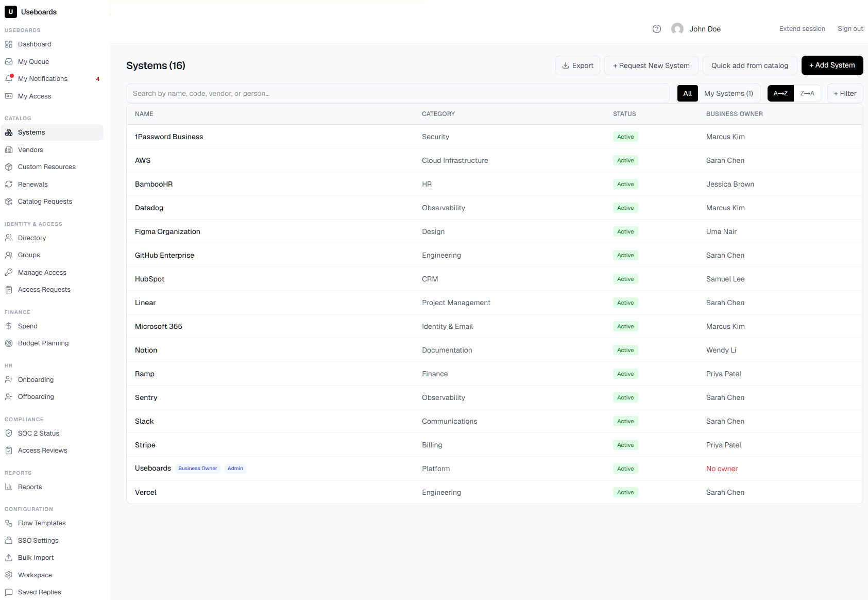The width and height of the screenshot is (868, 600).
Task: Click the Dashboard grid icon
Action: pyautogui.click(x=9, y=44)
